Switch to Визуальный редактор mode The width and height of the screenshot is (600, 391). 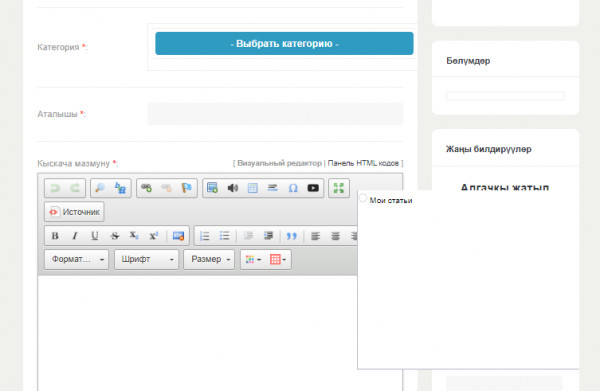(279, 163)
